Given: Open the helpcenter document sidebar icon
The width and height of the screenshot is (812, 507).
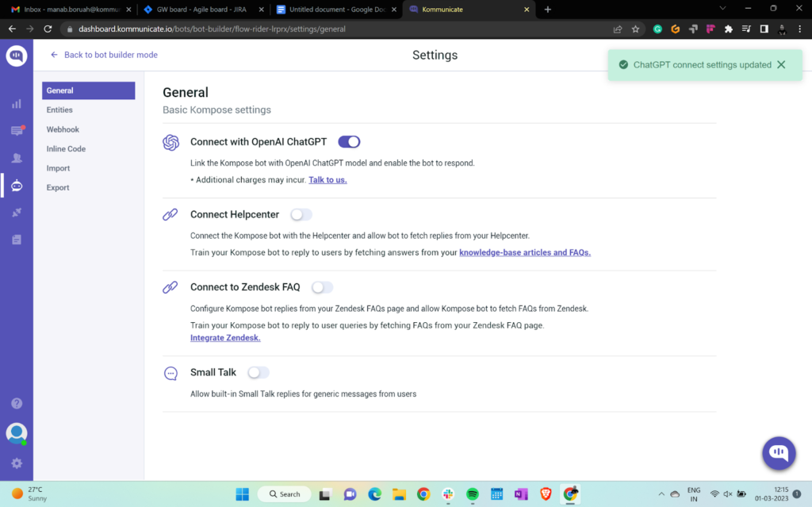Looking at the screenshot, I should pyautogui.click(x=17, y=240).
